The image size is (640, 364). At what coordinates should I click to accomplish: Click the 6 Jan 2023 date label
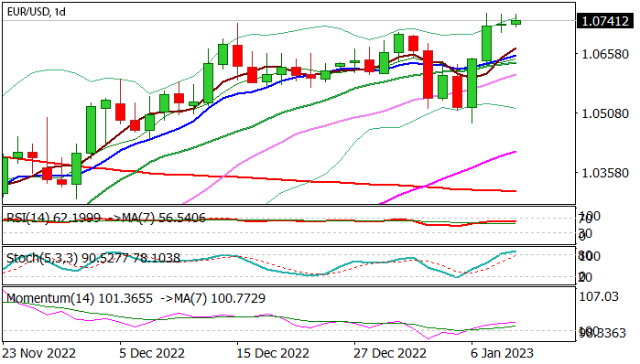[502, 353]
